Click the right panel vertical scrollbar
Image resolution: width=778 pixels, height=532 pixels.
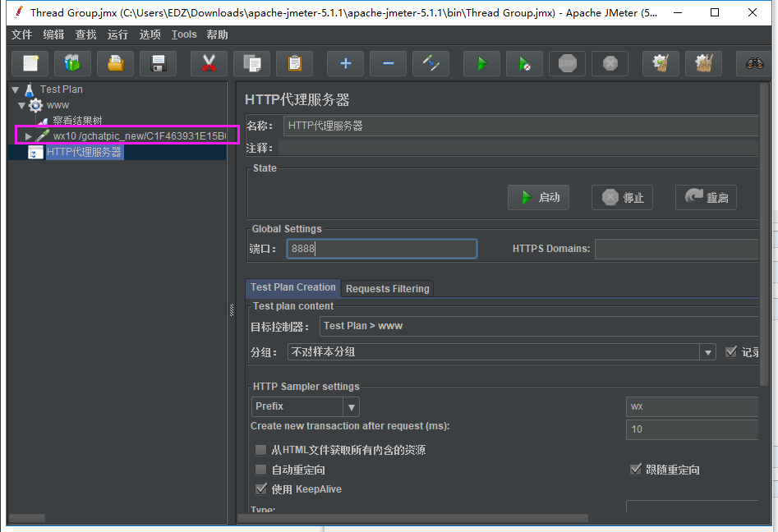tap(764, 234)
